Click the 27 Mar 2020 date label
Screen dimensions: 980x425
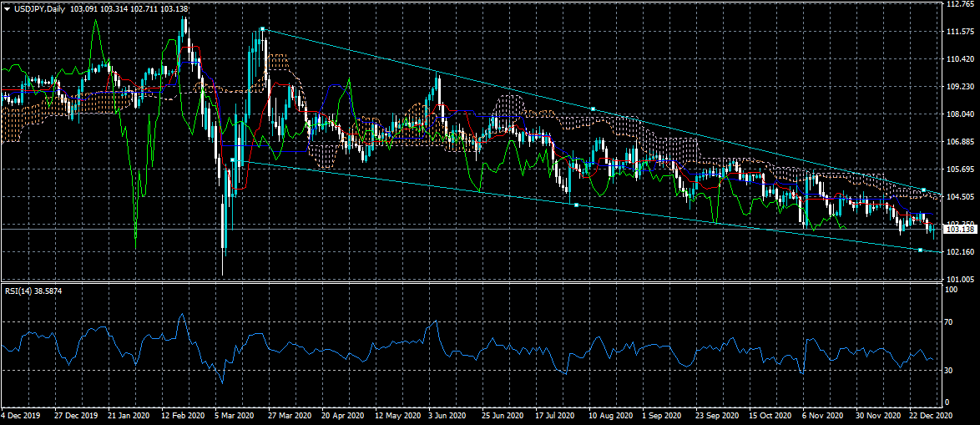tap(290, 415)
